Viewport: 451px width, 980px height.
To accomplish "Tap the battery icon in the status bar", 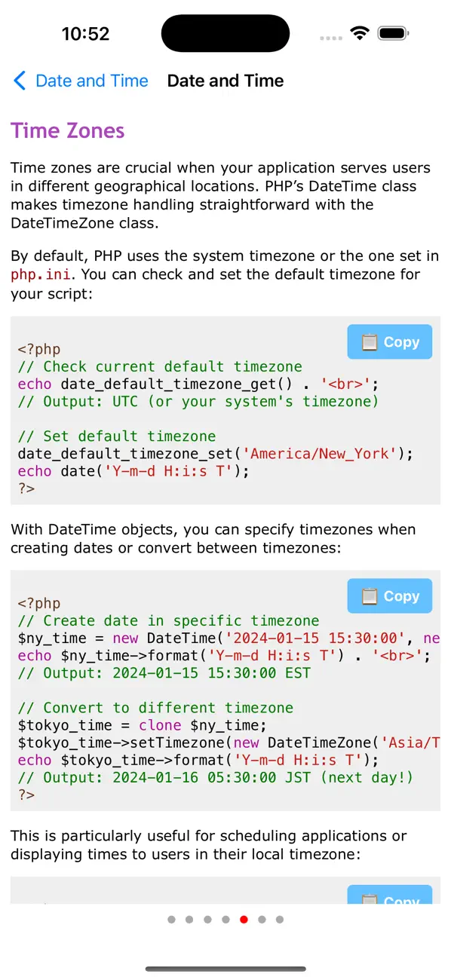I will (x=393, y=32).
